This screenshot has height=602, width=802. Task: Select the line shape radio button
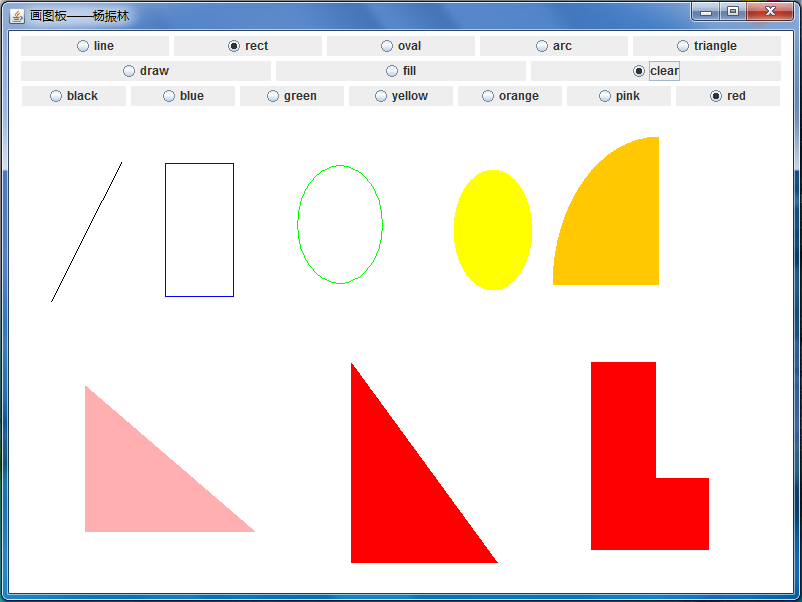click(x=95, y=46)
